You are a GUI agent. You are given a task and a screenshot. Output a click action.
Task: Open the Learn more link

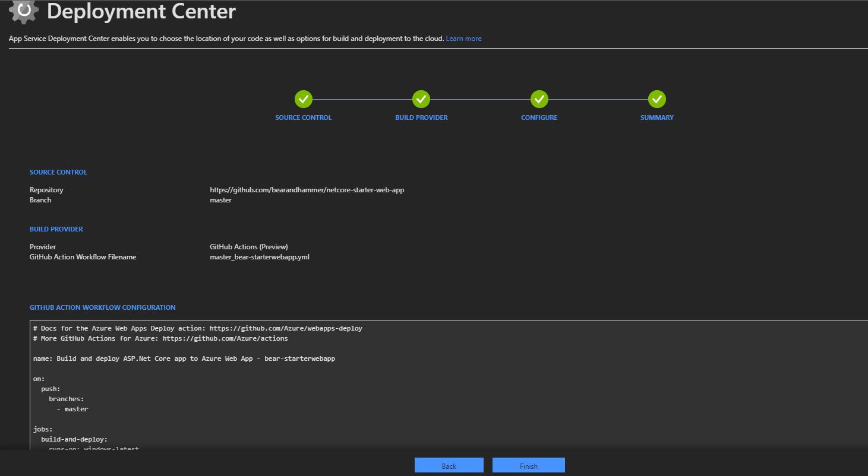point(463,39)
